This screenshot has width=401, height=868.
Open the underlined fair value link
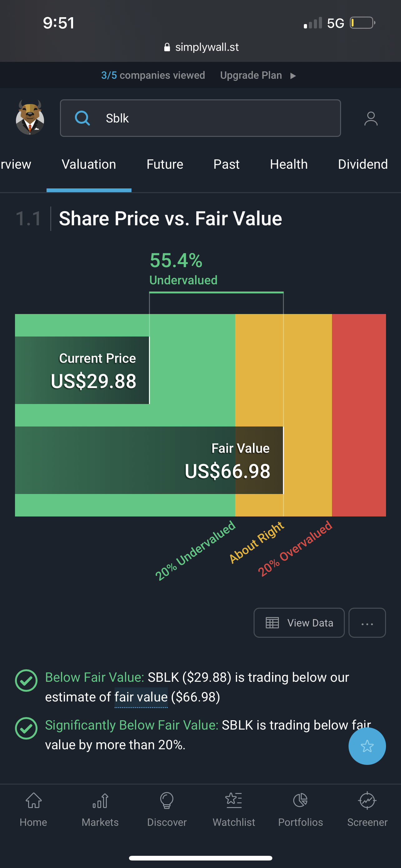141,697
